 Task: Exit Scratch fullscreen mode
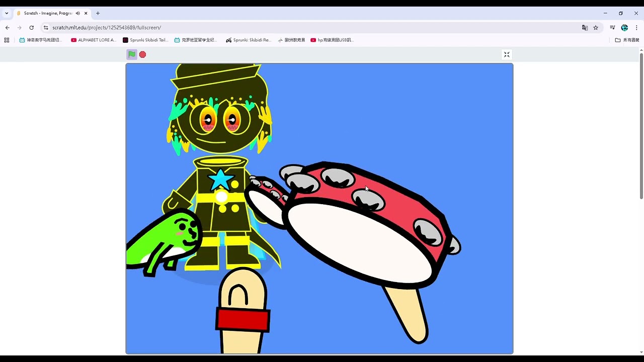[x=507, y=54]
